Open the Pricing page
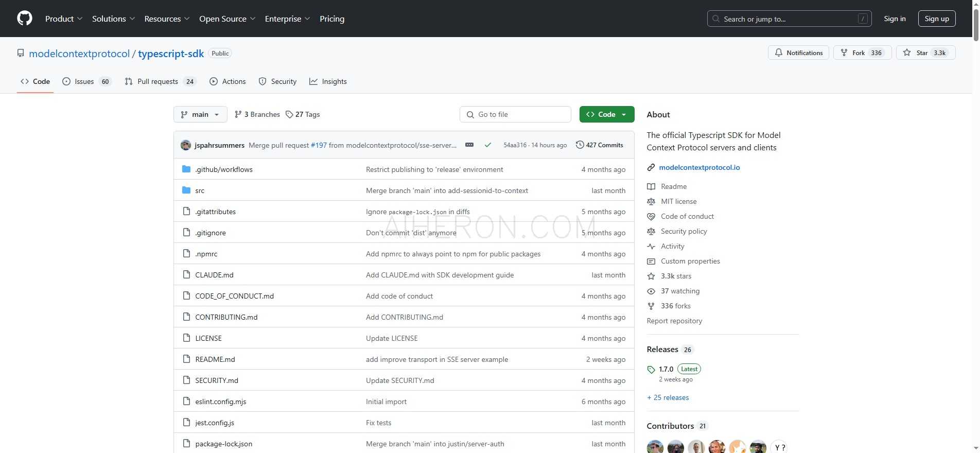The width and height of the screenshot is (980, 453). pyautogui.click(x=332, y=19)
